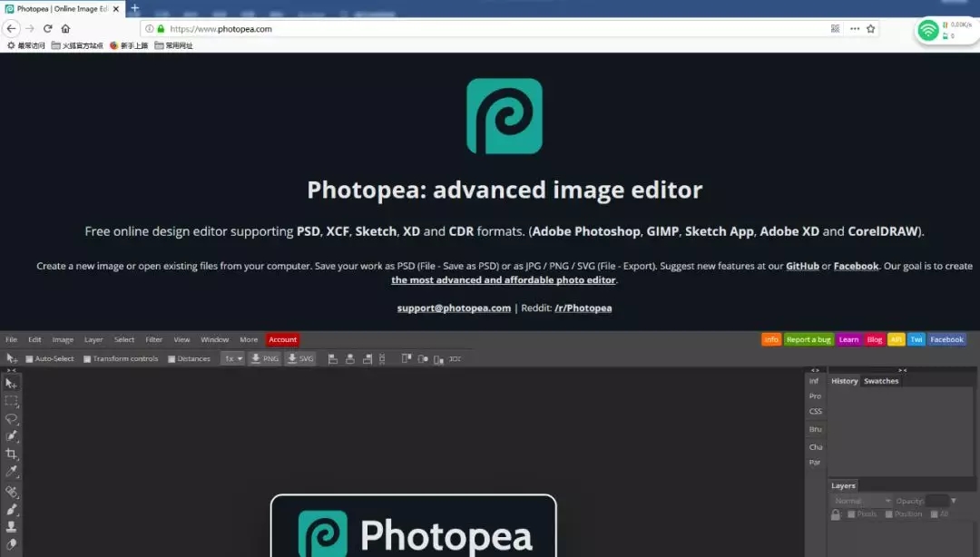Select the Clone Stamp tool
The width and height of the screenshot is (980, 557).
pos(11,527)
